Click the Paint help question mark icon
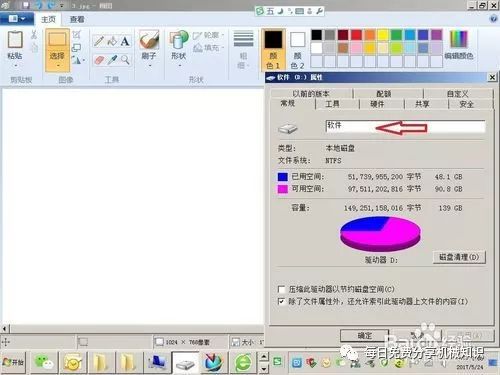The height and width of the screenshot is (375, 500). (493, 19)
